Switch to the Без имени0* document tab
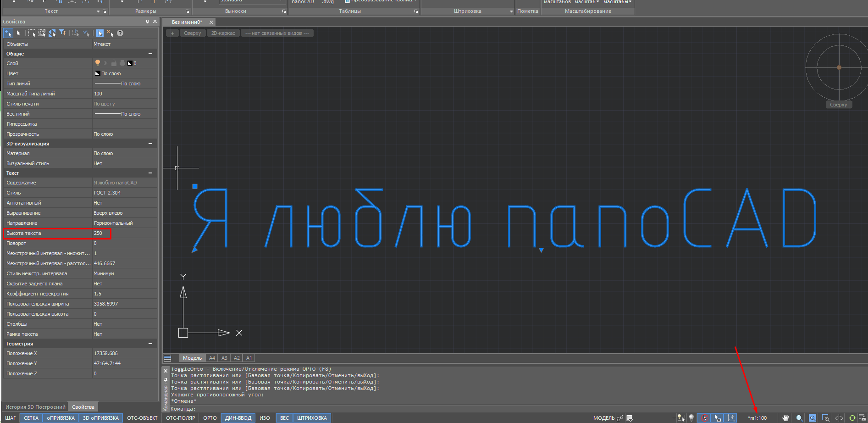The image size is (868, 423). coord(187,22)
